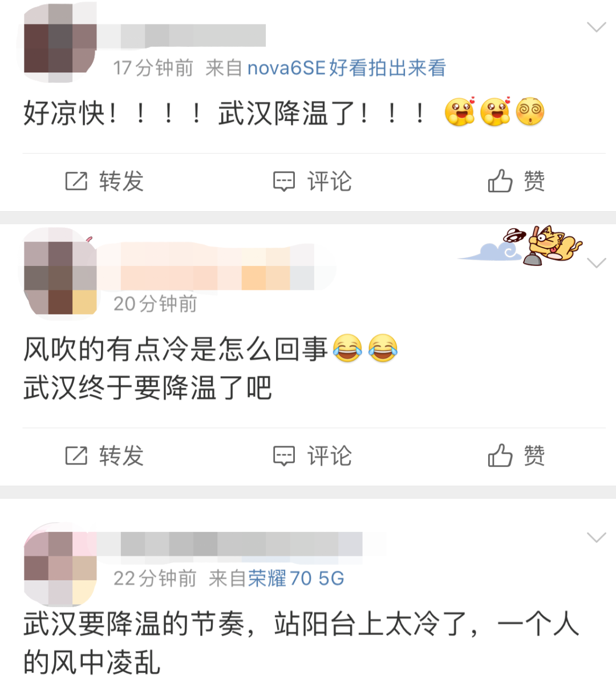Open the first poster's avatar

[x=60, y=42]
